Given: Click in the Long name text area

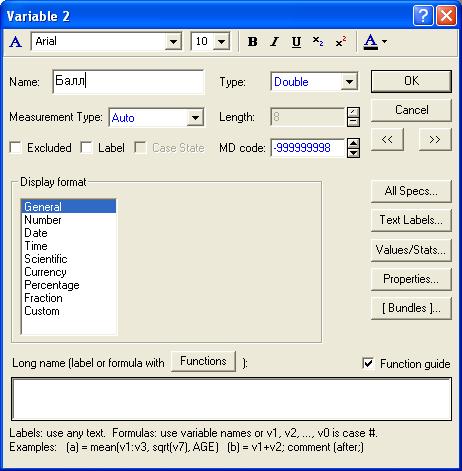Looking at the screenshot, I should 231,399.
